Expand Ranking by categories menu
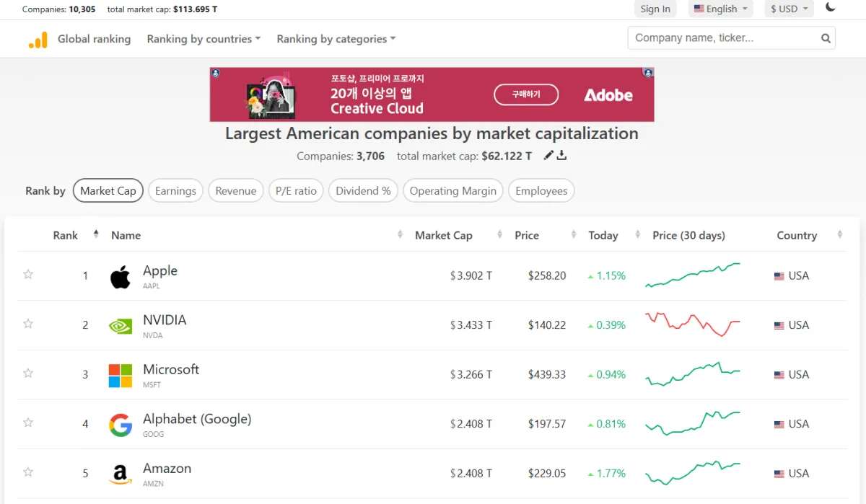 point(336,39)
